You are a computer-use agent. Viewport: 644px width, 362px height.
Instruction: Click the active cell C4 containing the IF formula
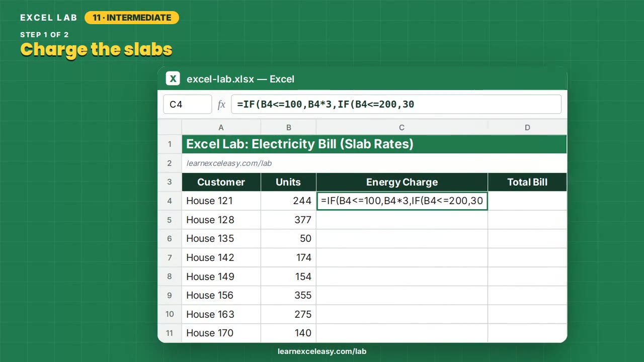click(x=402, y=201)
